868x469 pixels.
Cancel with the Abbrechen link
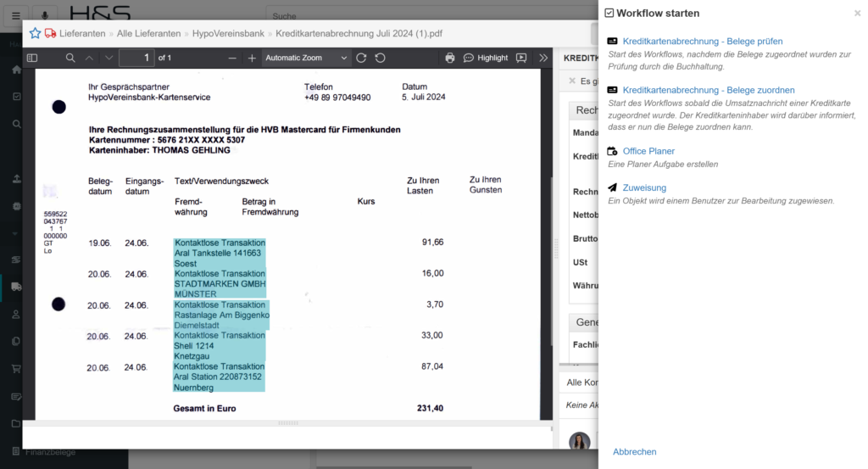(x=634, y=451)
